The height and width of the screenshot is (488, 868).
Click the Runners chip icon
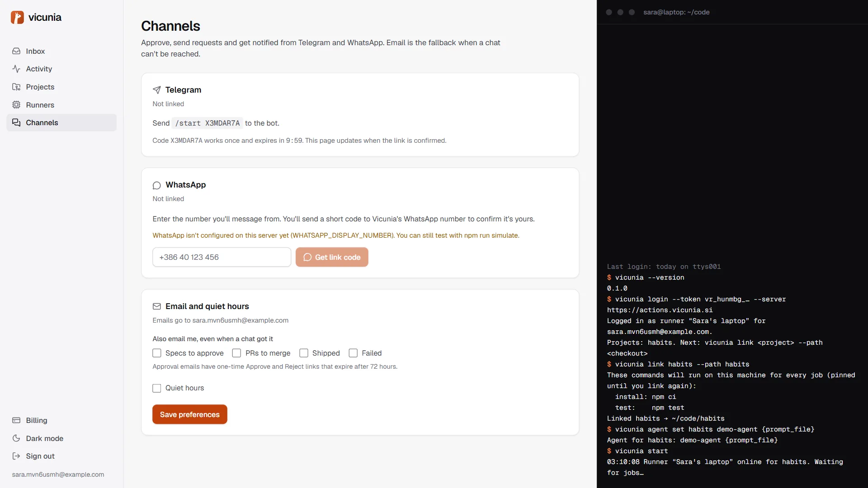click(x=16, y=105)
